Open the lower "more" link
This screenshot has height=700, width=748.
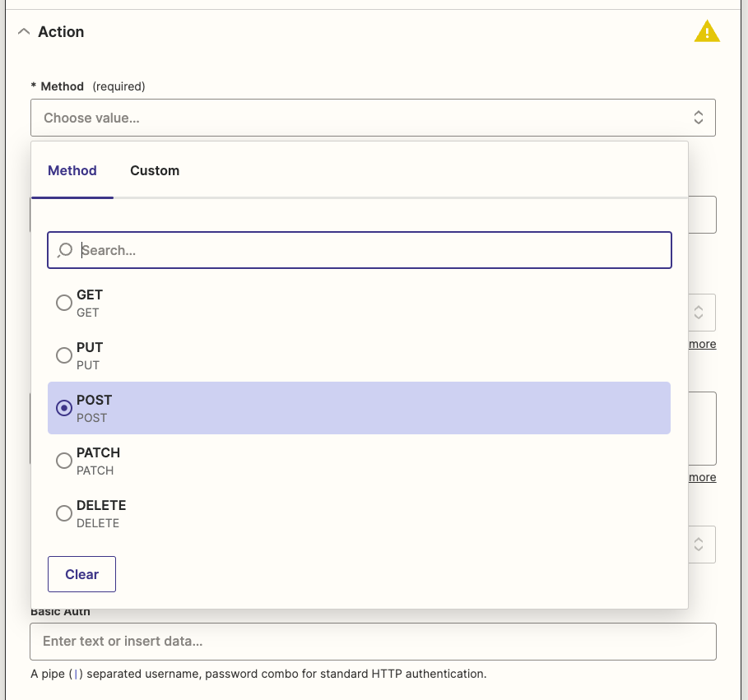pos(702,477)
